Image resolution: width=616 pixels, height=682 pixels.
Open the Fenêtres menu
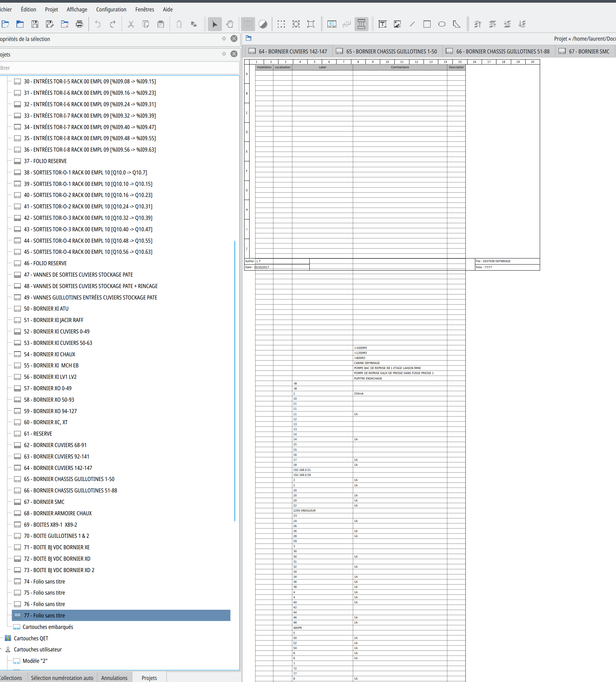point(145,9)
